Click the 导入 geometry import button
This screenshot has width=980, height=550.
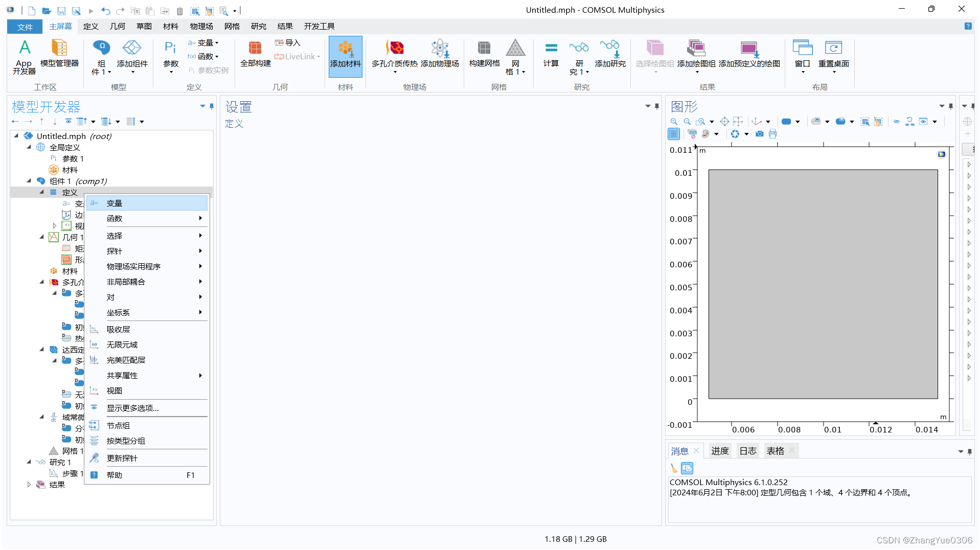pos(287,43)
